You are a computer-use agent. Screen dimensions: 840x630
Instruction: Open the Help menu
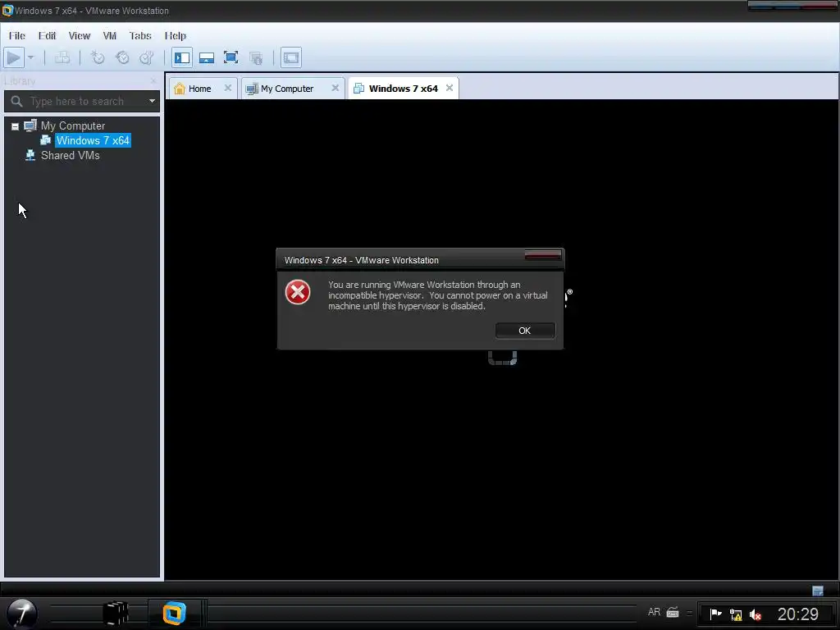coord(176,36)
